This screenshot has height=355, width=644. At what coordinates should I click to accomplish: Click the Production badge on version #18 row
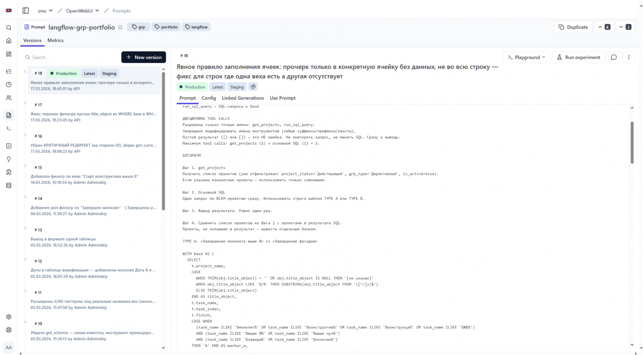click(63, 74)
